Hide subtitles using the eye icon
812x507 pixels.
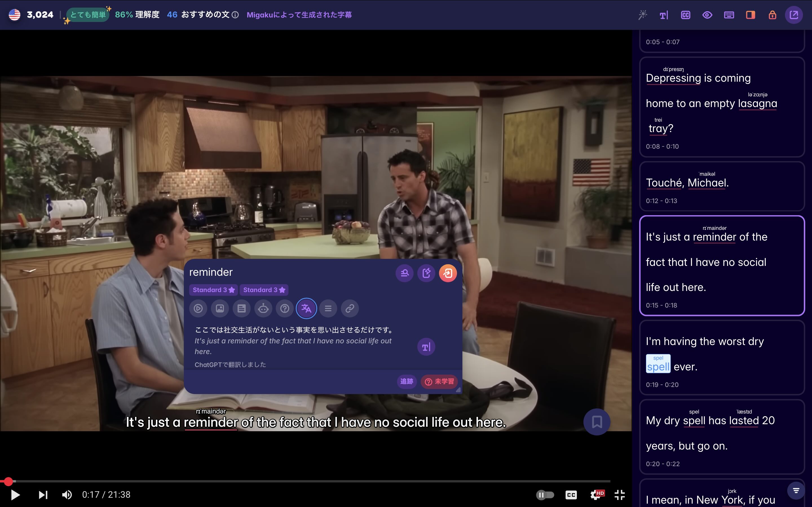click(x=707, y=15)
